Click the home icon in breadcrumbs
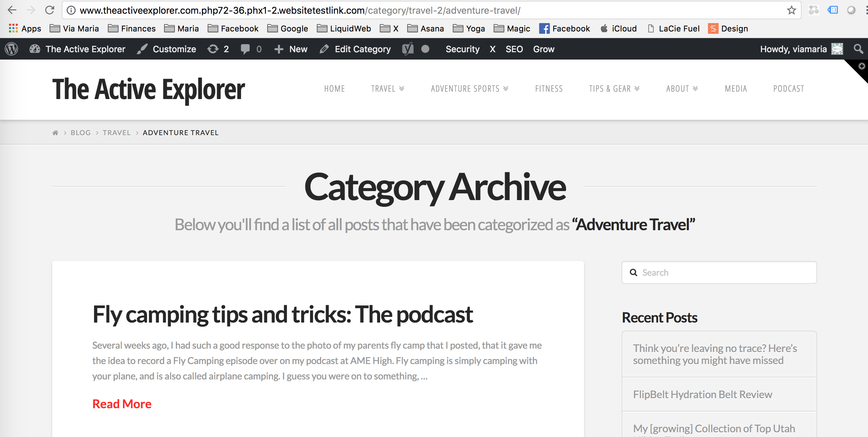The width and height of the screenshot is (868, 437). [x=55, y=133]
